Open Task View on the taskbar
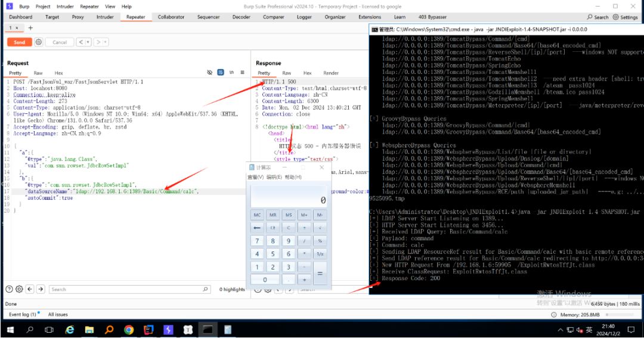Image resolution: width=644 pixels, height=338 pixels. pos(49,330)
